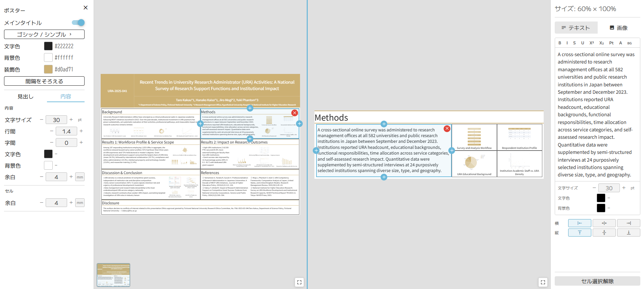Open the 内容 背景色 white swatch
This screenshot has width=644, height=289.
point(48,165)
